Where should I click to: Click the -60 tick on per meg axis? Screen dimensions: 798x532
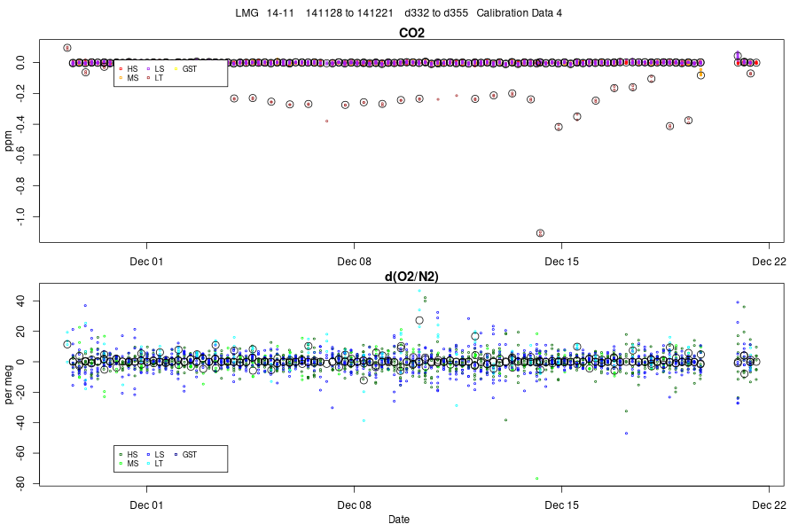pos(21,453)
